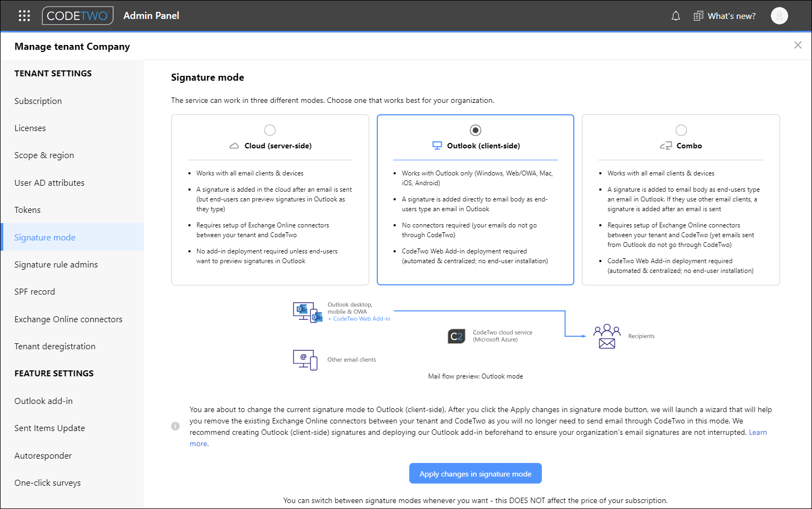Click the monitor icon beside Outlook (client-side)
The width and height of the screenshot is (812, 509).
point(437,146)
